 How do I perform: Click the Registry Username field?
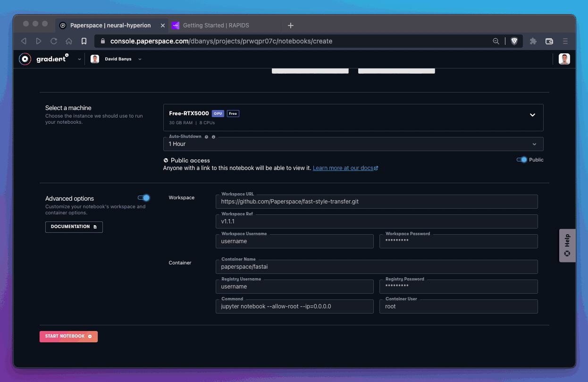[294, 286]
